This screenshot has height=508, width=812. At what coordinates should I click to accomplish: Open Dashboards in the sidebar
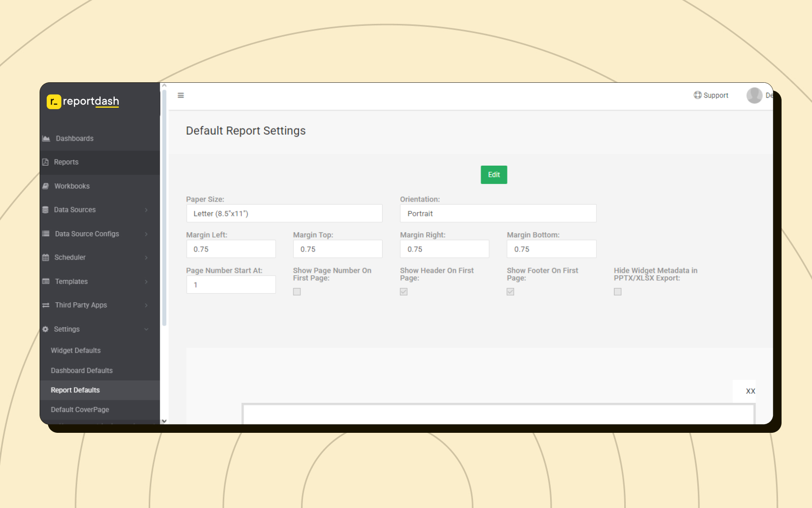pyautogui.click(x=100, y=139)
